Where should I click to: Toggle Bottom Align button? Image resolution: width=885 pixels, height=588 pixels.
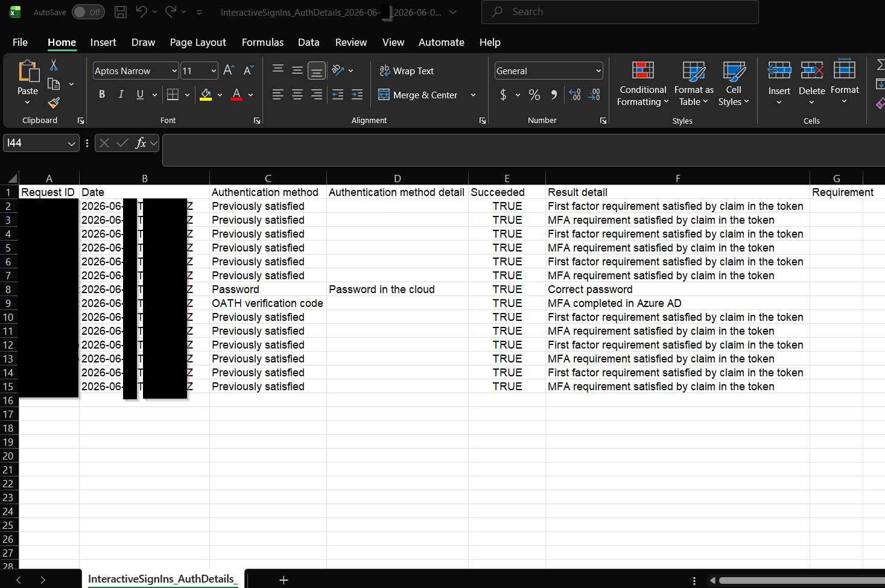click(x=317, y=71)
